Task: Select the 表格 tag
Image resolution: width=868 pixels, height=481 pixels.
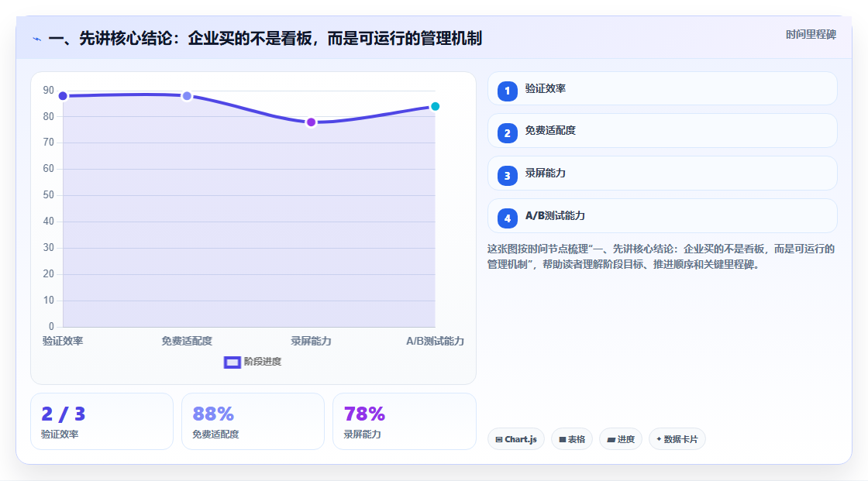Action: click(572, 439)
